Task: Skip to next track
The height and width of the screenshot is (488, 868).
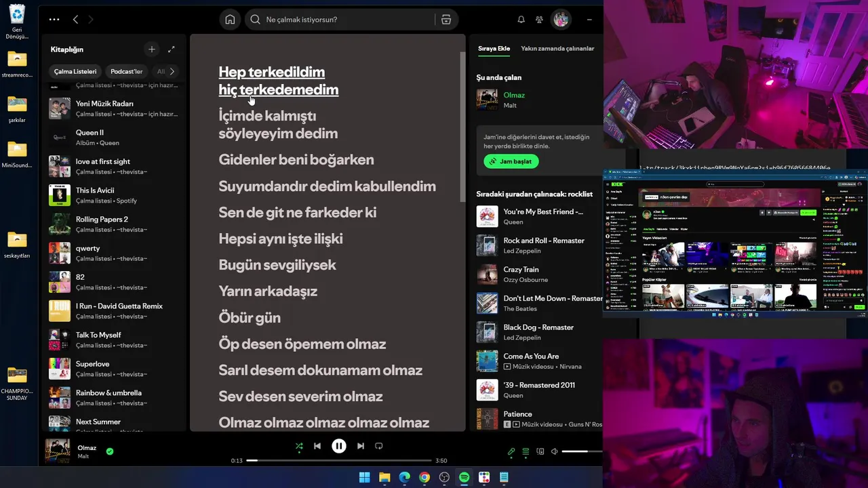Action: [361, 446]
